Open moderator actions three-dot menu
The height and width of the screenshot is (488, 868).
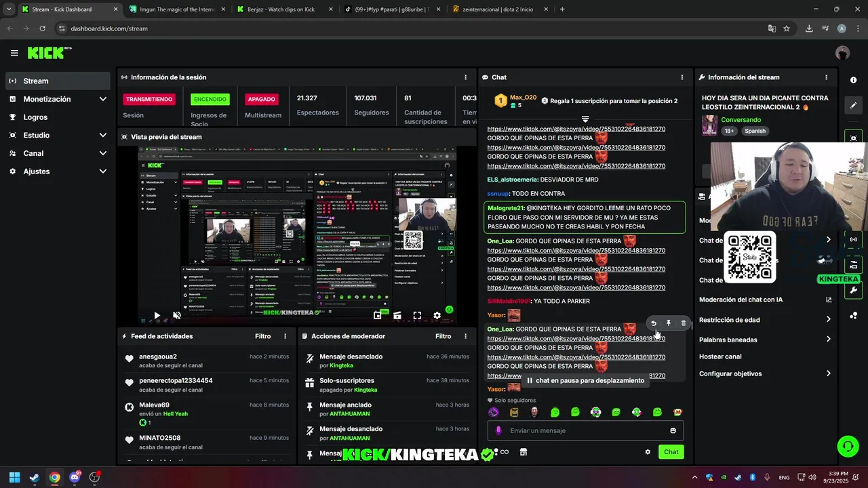coord(465,336)
